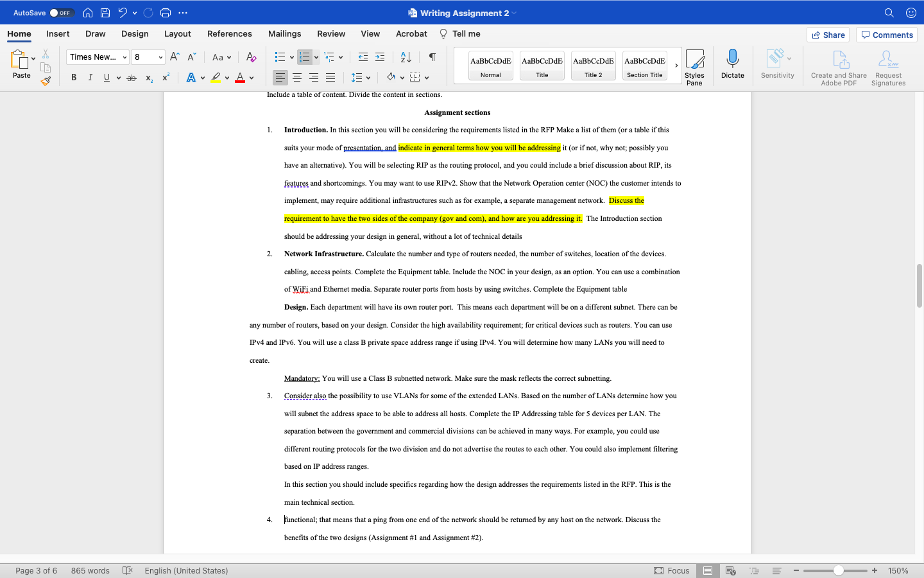Open the font size dropdown

[x=160, y=57]
